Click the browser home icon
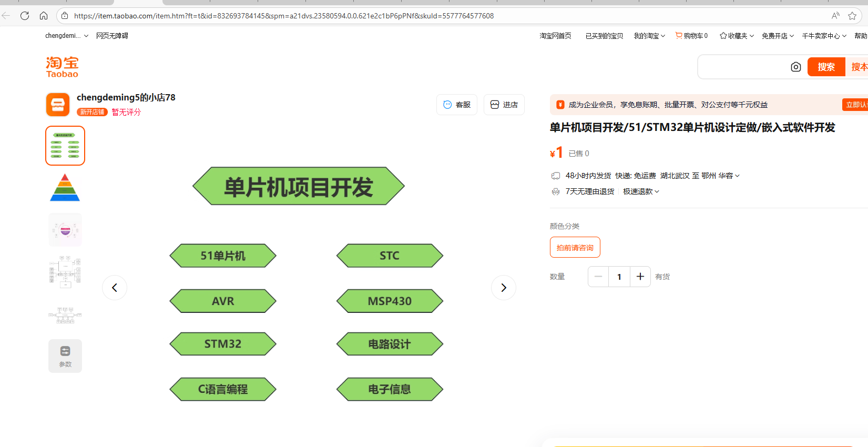This screenshot has height=447, width=868. tap(44, 16)
